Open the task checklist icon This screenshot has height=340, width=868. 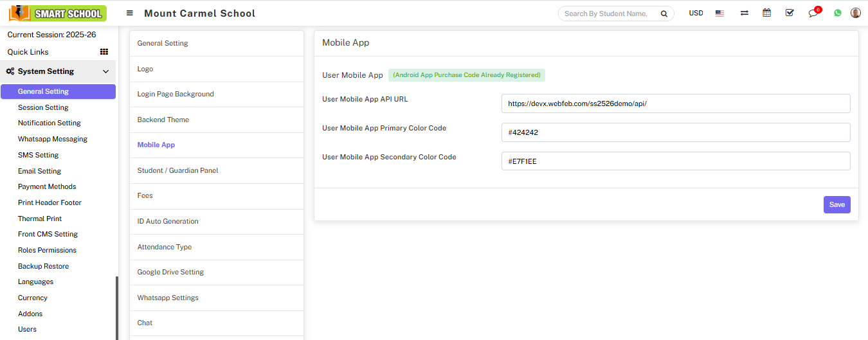(790, 13)
